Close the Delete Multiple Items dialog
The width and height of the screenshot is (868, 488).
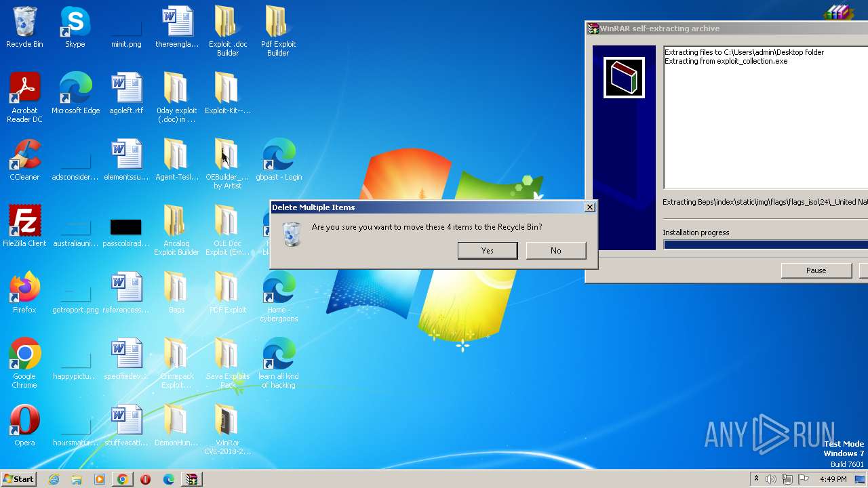click(589, 207)
